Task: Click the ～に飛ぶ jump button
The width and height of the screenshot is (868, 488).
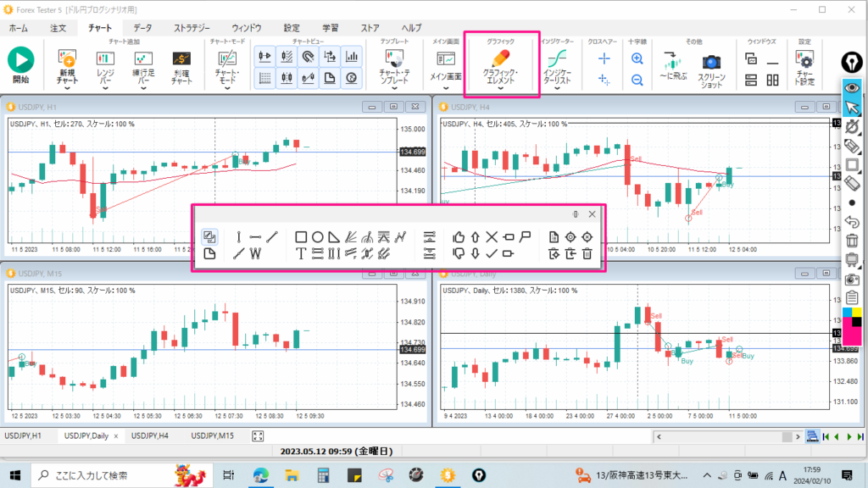Action: [673, 66]
